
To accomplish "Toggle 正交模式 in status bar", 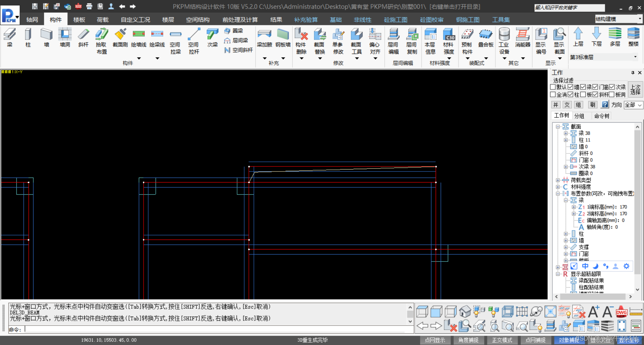I will pos(502,340).
